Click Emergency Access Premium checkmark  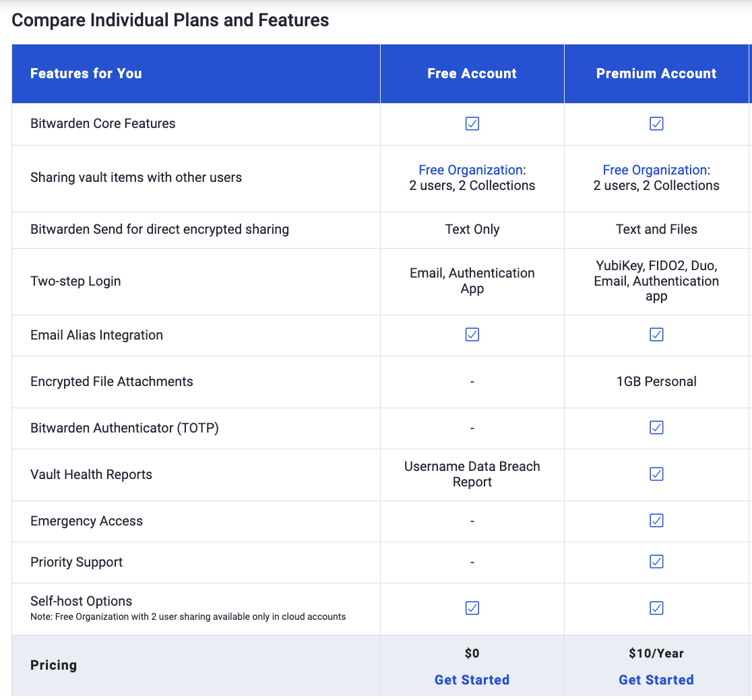click(656, 521)
